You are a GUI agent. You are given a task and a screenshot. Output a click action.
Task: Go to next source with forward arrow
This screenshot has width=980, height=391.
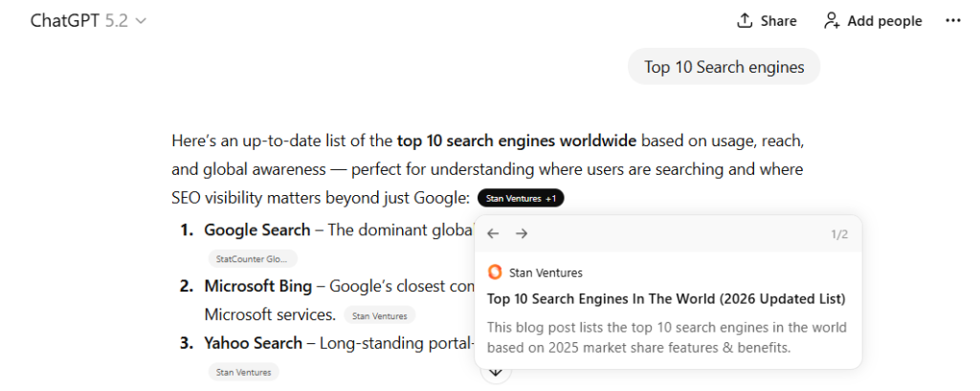[522, 234]
